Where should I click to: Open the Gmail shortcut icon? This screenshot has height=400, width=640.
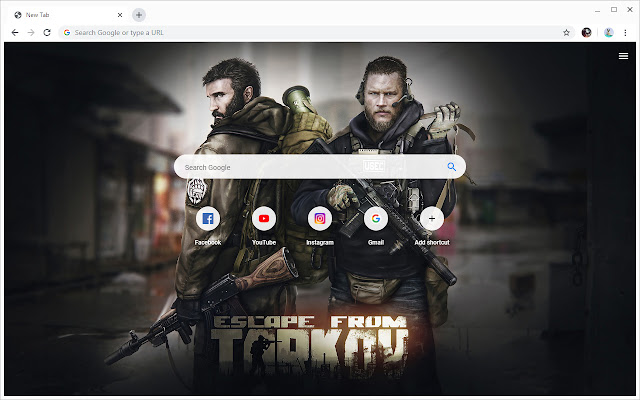pyautogui.click(x=376, y=218)
